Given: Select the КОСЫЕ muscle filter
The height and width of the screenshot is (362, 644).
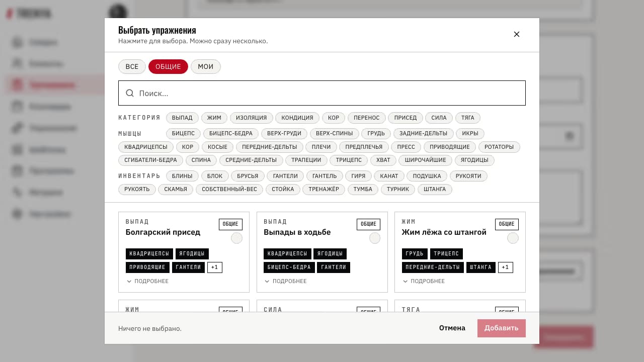Looking at the screenshot, I should (x=217, y=147).
